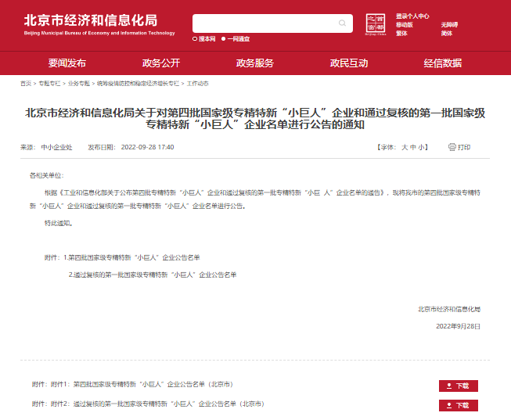The height and width of the screenshot is (420, 511).
Task: Download attachment 1 第四批 list
Action: [x=458, y=386]
